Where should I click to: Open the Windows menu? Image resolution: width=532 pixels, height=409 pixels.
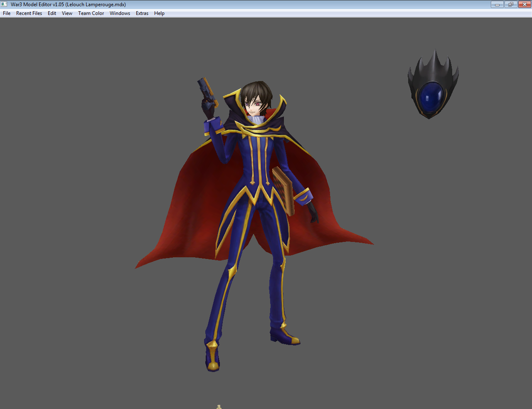(x=120, y=13)
